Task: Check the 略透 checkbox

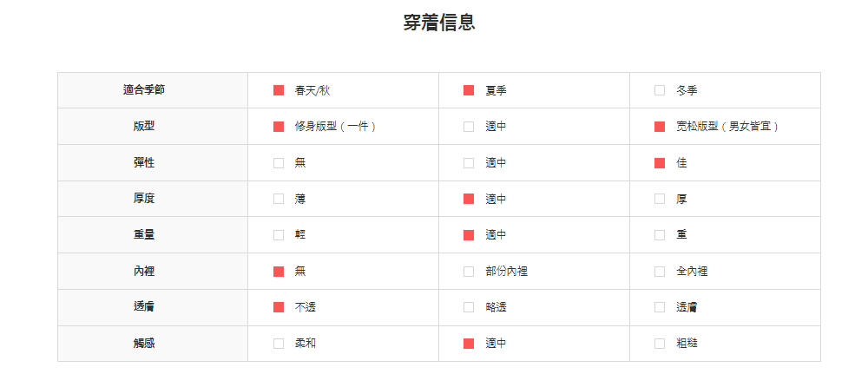Action: click(x=469, y=307)
